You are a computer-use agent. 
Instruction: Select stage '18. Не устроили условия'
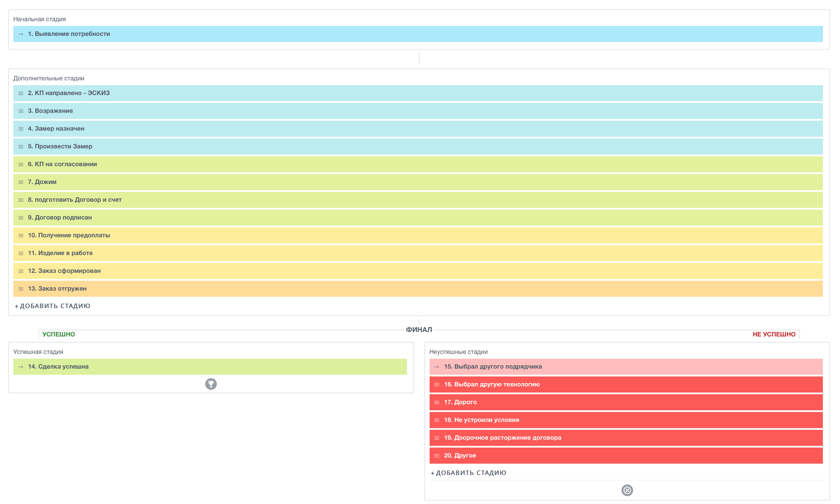point(481,420)
